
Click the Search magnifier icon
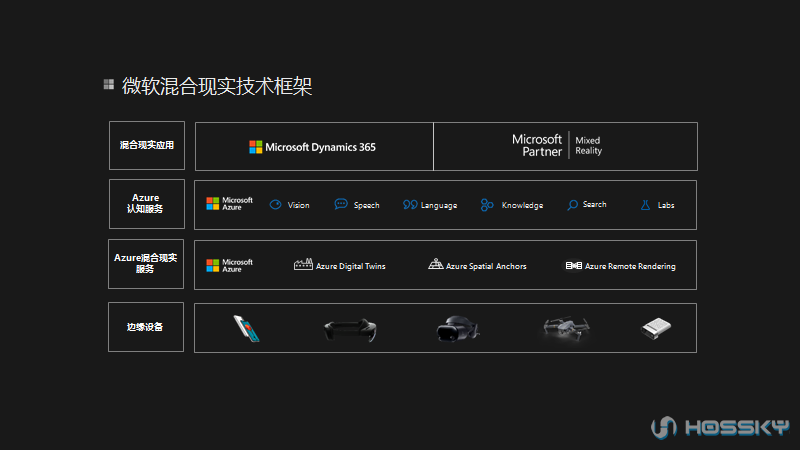572,205
